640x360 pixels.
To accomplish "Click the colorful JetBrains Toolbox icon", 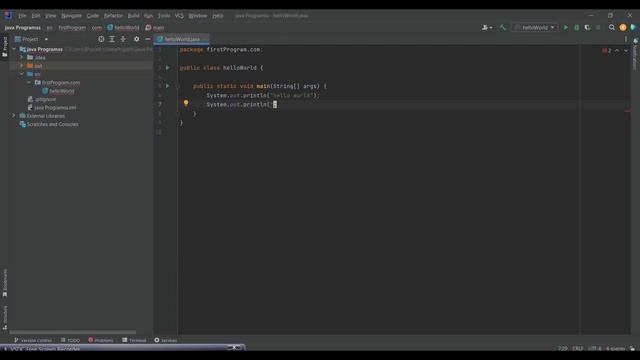I will pos(633,27).
